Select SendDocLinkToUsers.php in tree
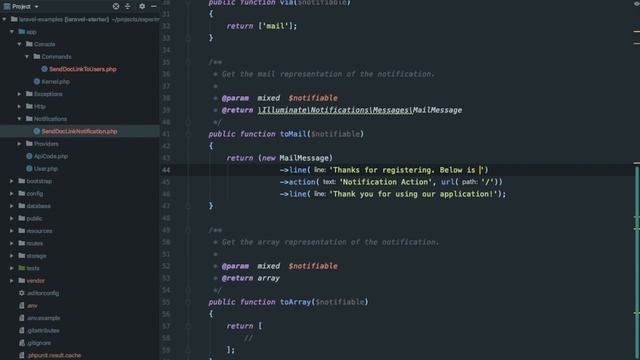 pos(82,69)
